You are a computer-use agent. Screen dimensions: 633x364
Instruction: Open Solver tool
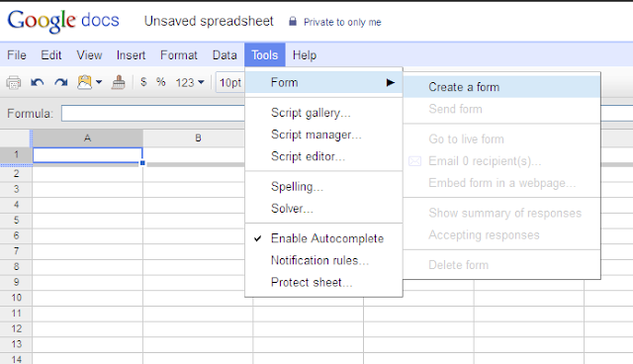pyautogui.click(x=323, y=209)
